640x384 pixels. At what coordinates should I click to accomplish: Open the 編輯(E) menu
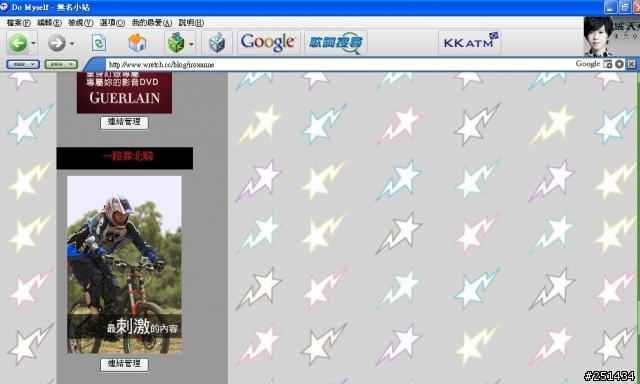pos(49,23)
